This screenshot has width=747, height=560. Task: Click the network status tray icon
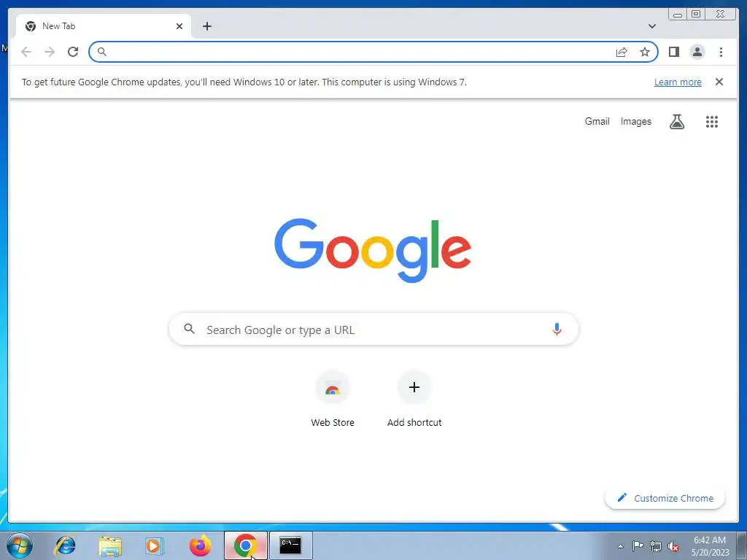656,546
